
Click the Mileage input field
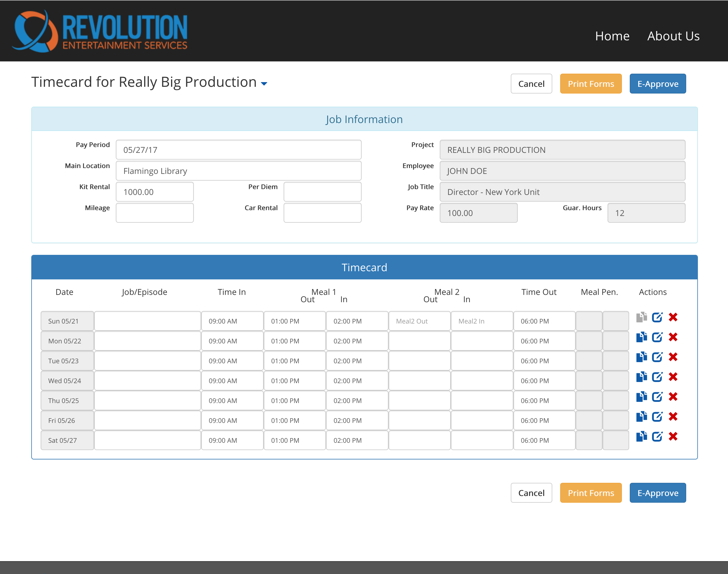pyautogui.click(x=155, y=212)
